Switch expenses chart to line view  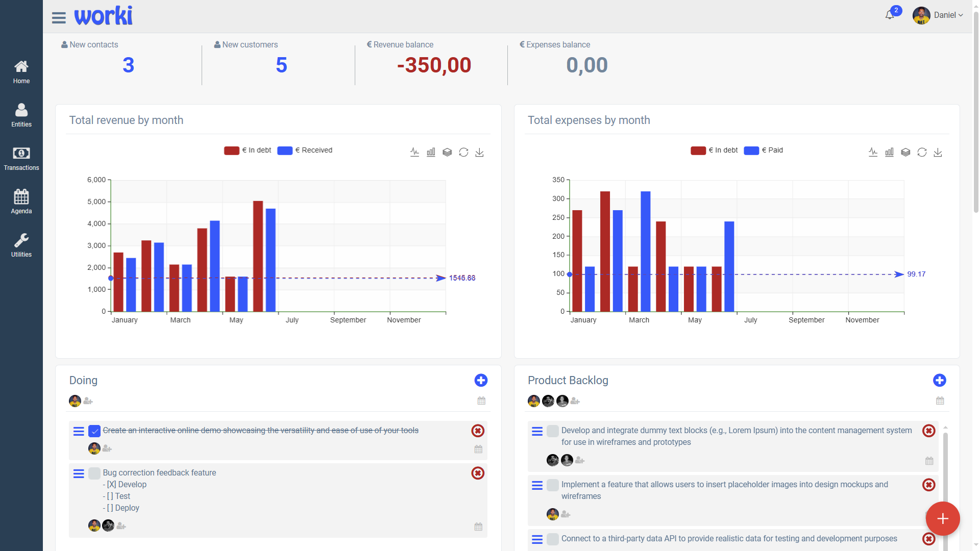click(x=873, y=152)
